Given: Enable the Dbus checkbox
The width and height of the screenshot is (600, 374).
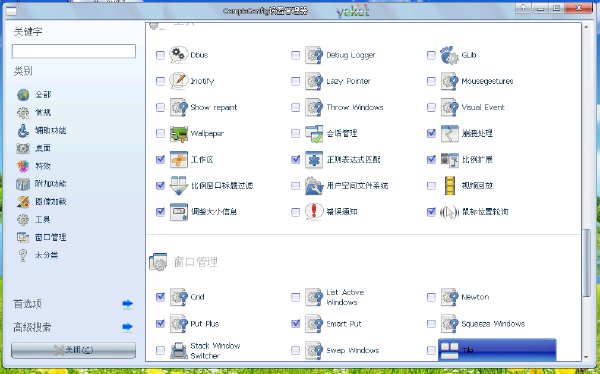Looking at the screenshot, I should pyautogui.click(x=160, y=55).
